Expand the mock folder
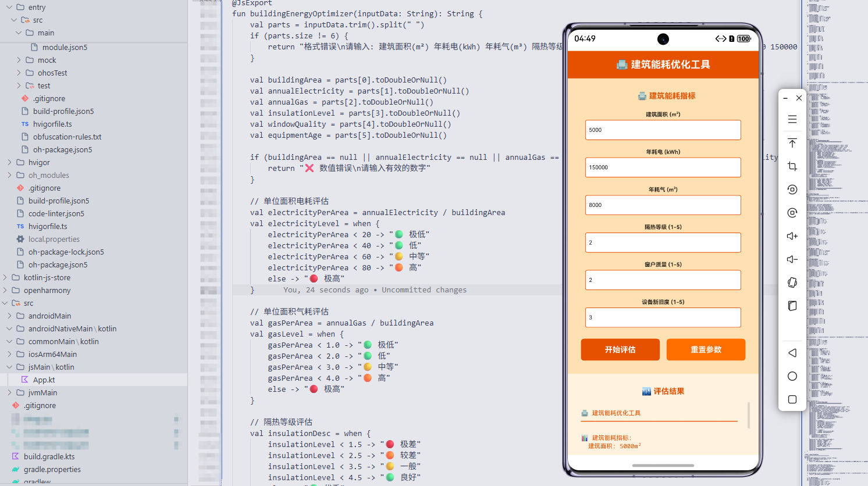Image resolution: width=868 pixels, height=486 pixels. [x=19, y=60]
